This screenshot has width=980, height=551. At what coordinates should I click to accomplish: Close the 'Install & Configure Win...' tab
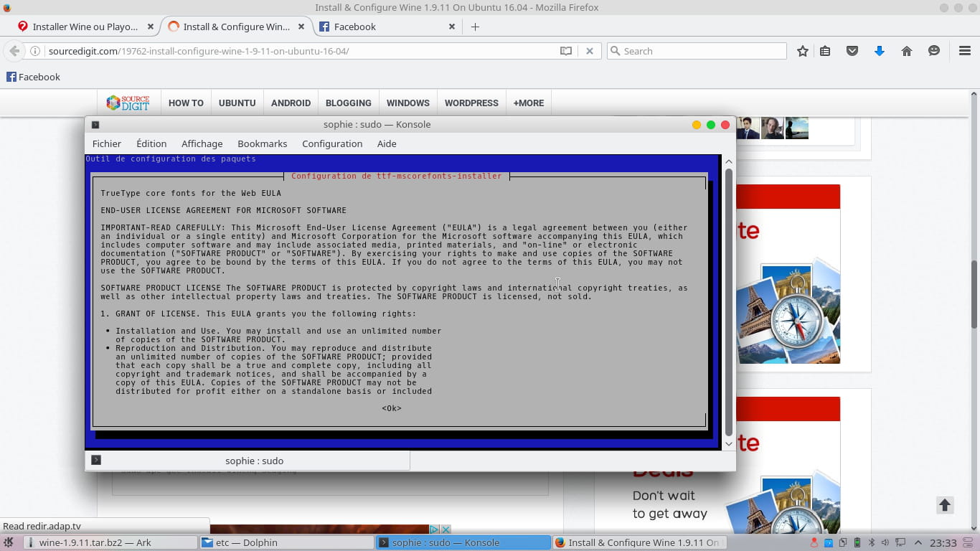pos(301,27)
